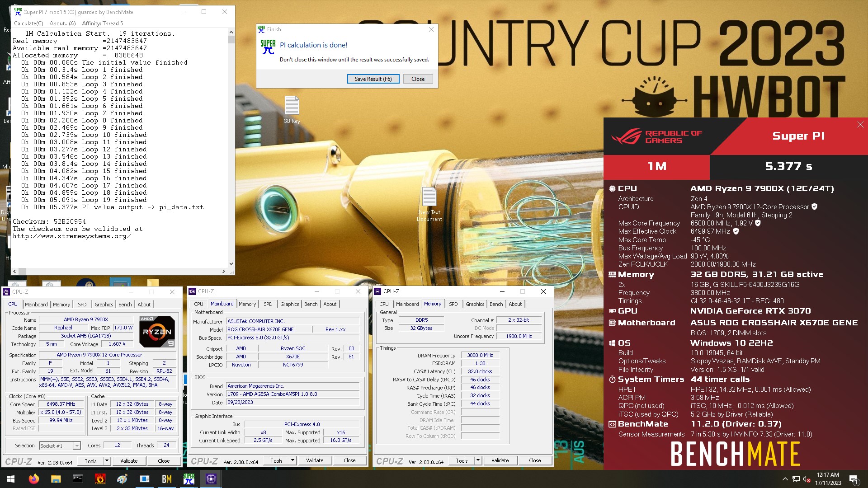Click the verified shield after 6499.97 MHz
868x488 pixels.
point(736,231)
